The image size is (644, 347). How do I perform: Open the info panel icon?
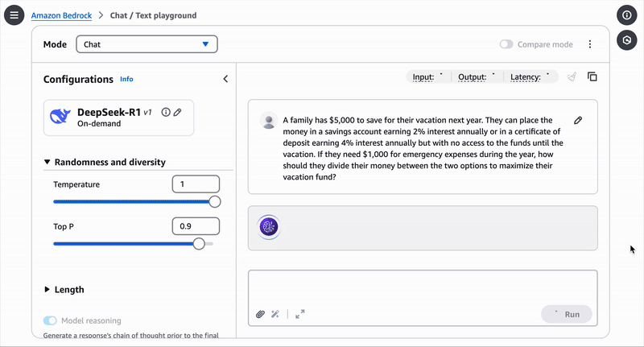tap(627, 15)
